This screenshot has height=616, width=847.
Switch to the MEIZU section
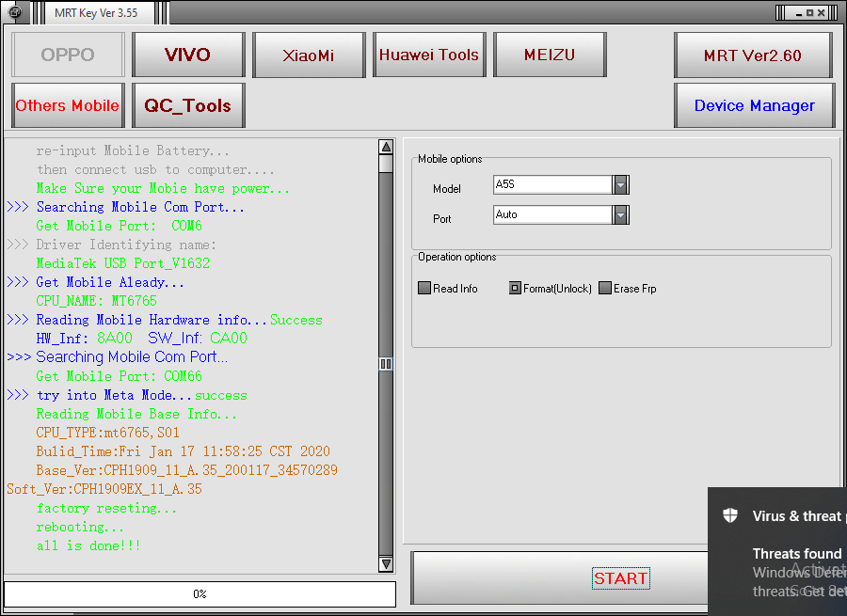click(x=550, y=55)
